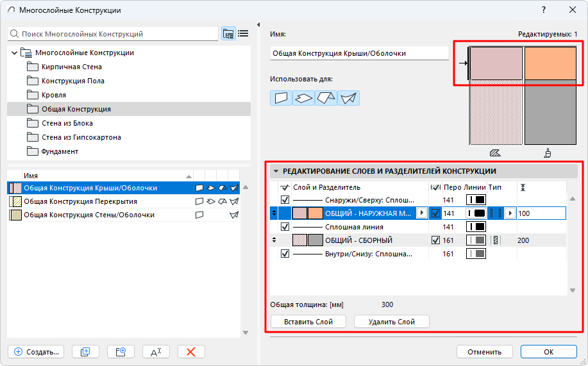Toggle Внутри/Снизу separator line checkbox

(285, 254)
